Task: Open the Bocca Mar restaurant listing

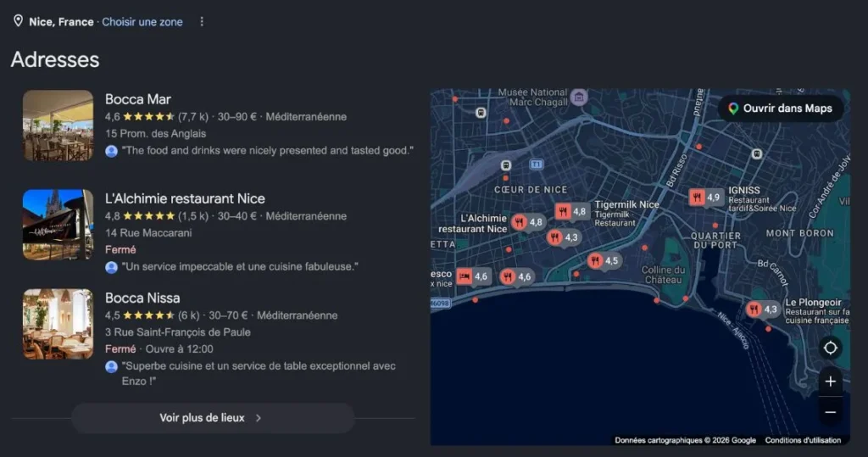Action: coord(138,99)
